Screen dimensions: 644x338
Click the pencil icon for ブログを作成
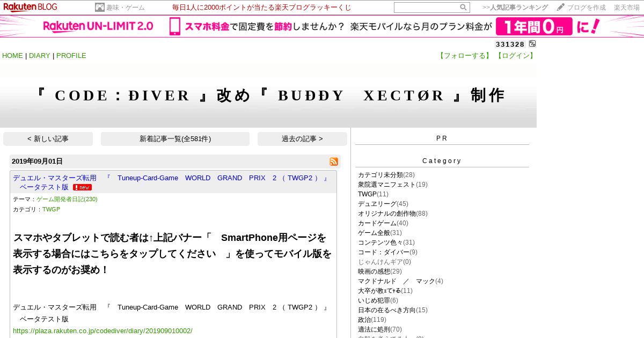click(x=561, y=7)
